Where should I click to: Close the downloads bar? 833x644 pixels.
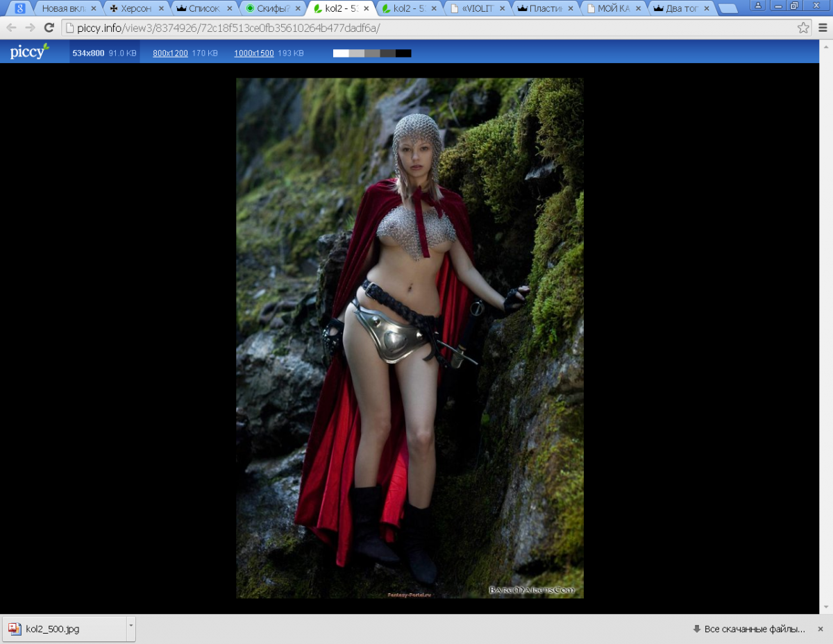tap(820, 629)
